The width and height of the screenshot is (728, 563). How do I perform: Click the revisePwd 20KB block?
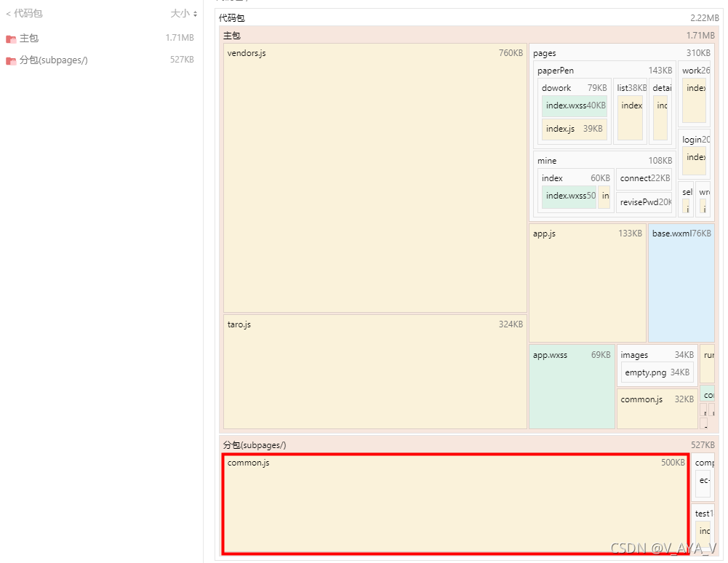(x=644, y=202)
